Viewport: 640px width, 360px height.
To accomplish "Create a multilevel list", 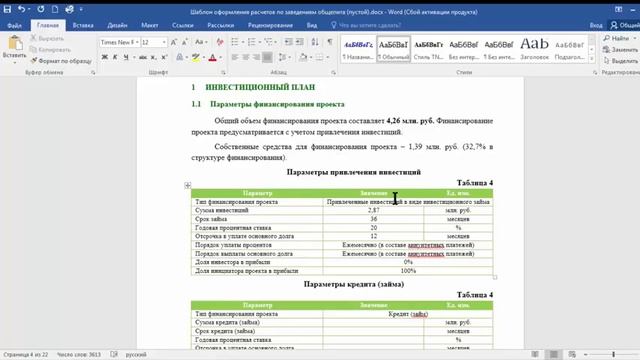I will tap(268, 42).
